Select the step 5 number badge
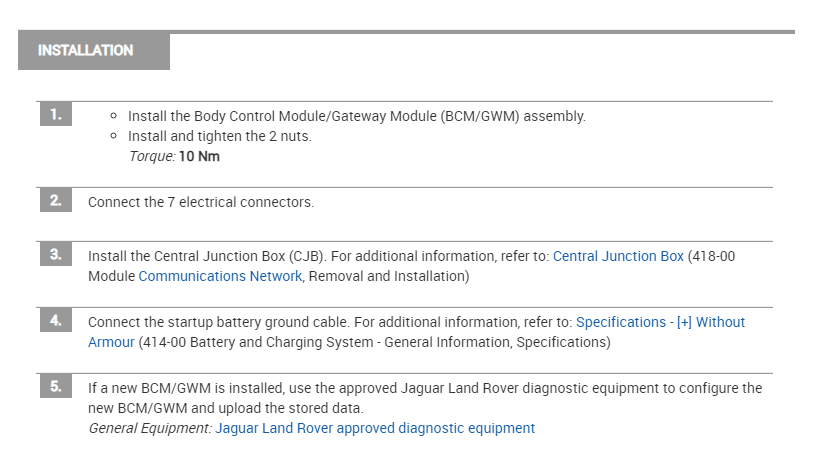 [x=56, y=387]
